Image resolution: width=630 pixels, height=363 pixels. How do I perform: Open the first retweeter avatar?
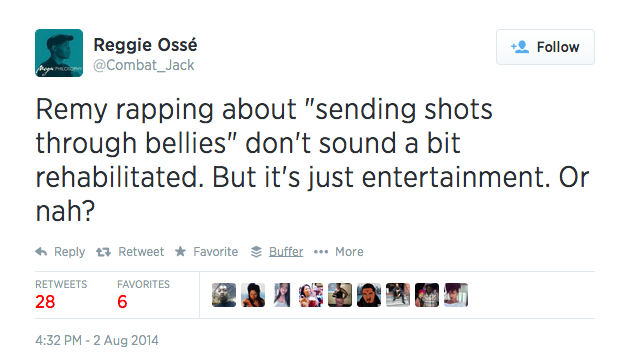224,295
